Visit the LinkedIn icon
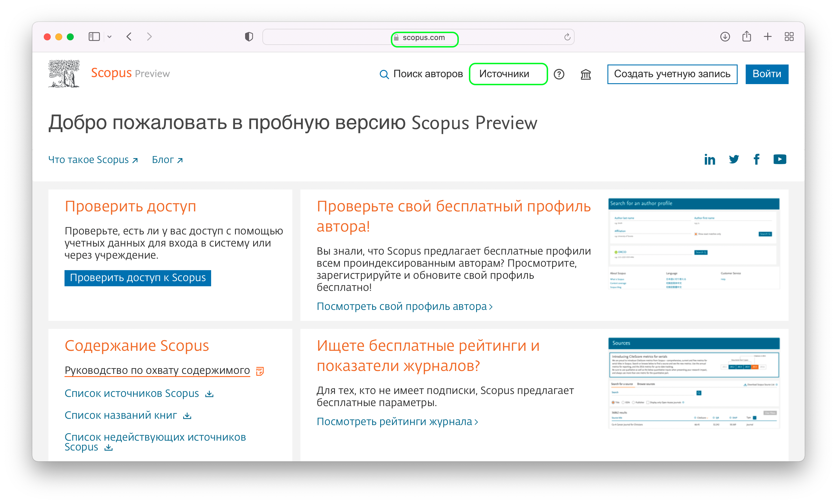The image size is (837, 504). (x=709, y=159)
